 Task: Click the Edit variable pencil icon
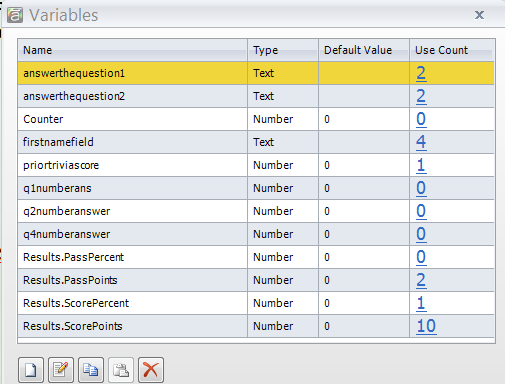(x=61, y=370)
